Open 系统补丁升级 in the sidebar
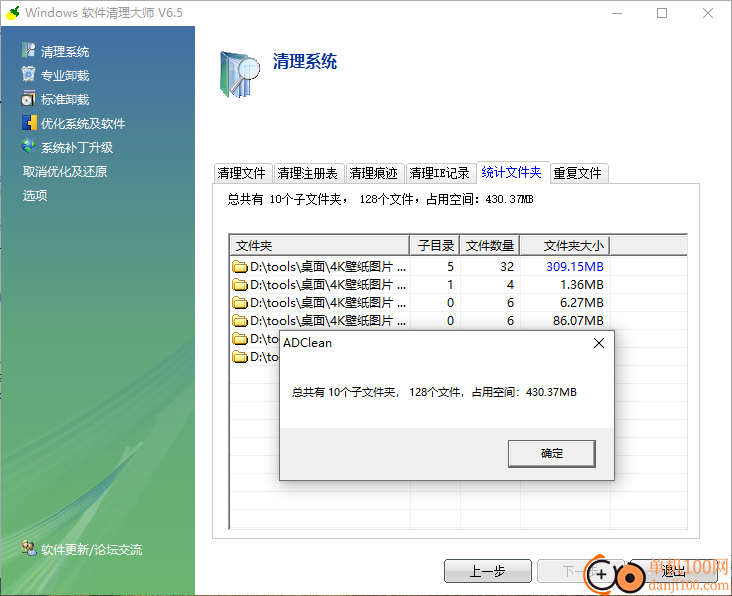732x596 pixels. click(77, 147)
